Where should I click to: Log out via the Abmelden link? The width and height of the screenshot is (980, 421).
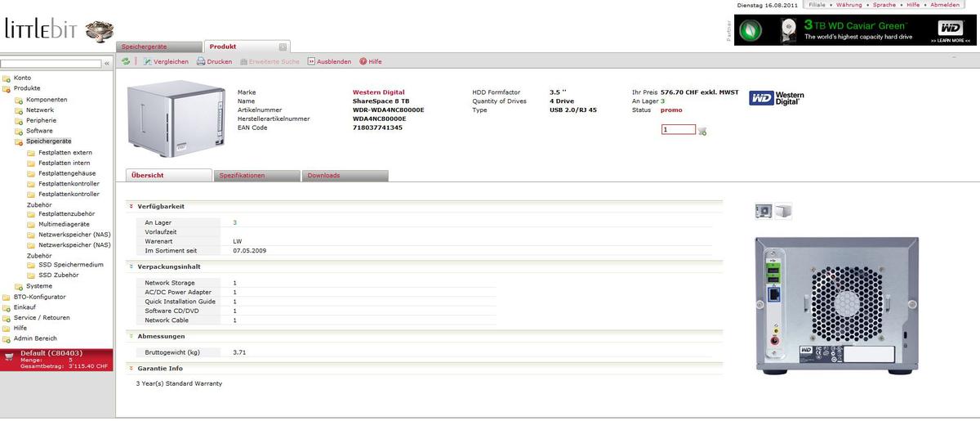[x=945, y=5]
